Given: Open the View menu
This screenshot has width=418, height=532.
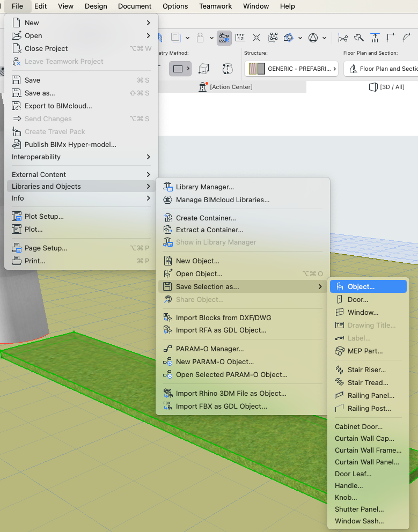Looking at the screenshot, I should point(65,6).
